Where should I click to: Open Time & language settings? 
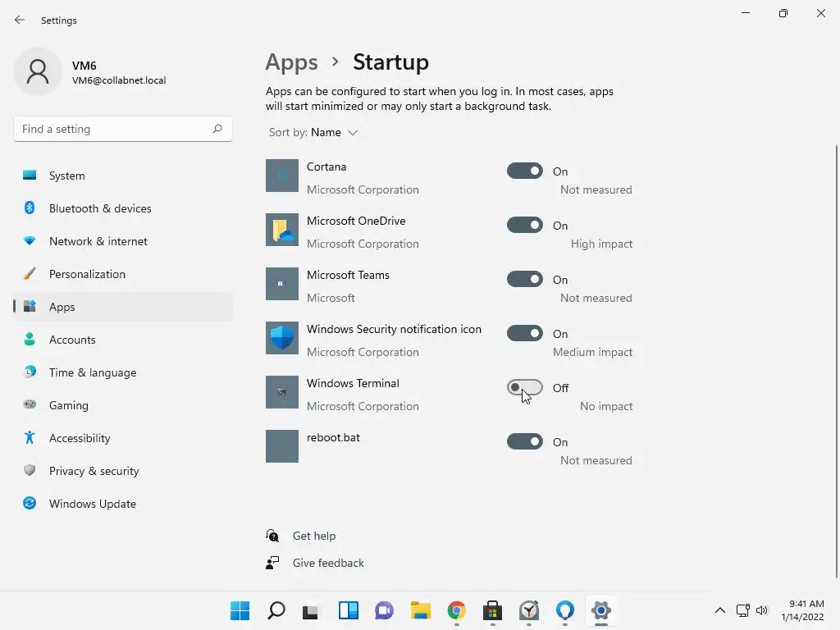pyautogui.click(x=123, y=372)
